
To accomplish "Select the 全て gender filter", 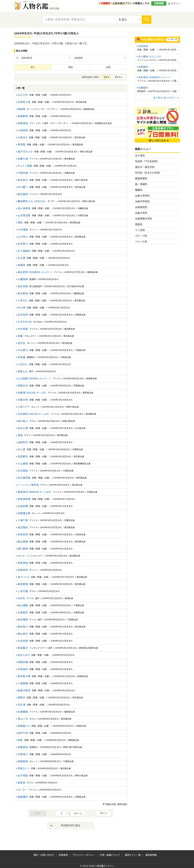I will (33, 67).
